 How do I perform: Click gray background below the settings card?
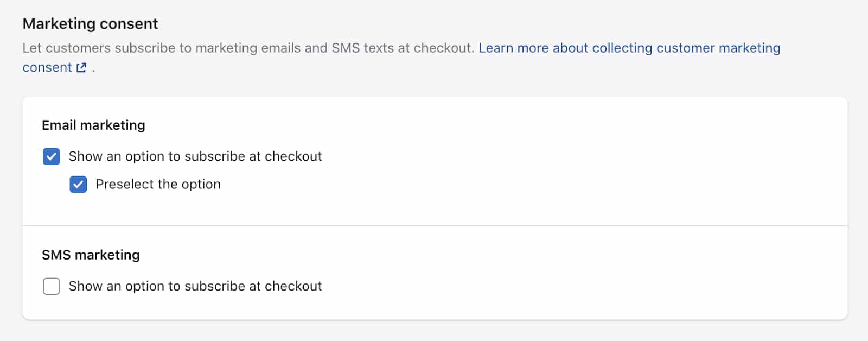[x=434, y=331]
